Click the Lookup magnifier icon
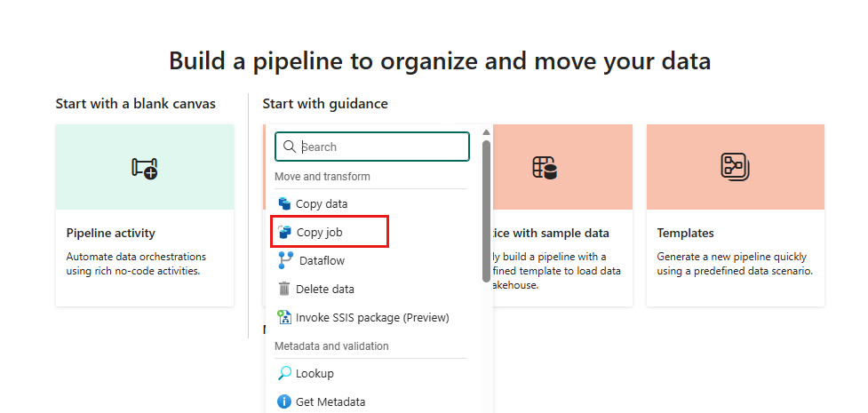Viewport: 868px width, 413px height. tap(284, 374)
